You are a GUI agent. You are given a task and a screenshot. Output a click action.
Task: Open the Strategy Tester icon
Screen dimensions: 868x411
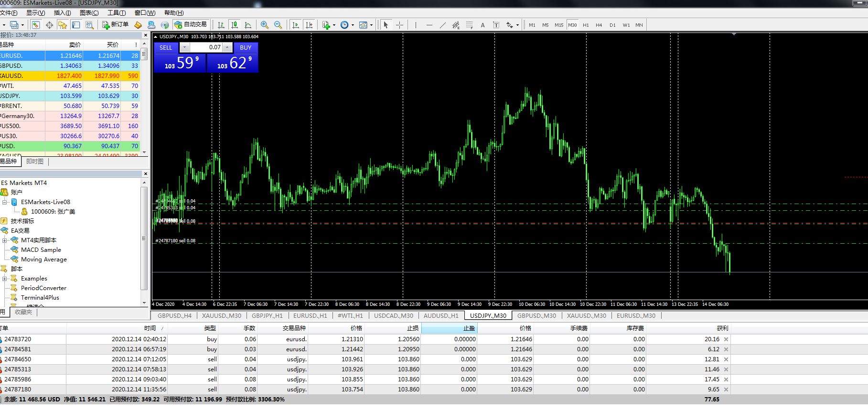89,25
